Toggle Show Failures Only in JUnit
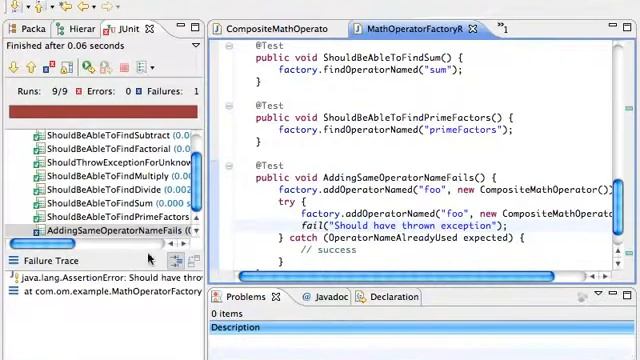 pos(49,68)
